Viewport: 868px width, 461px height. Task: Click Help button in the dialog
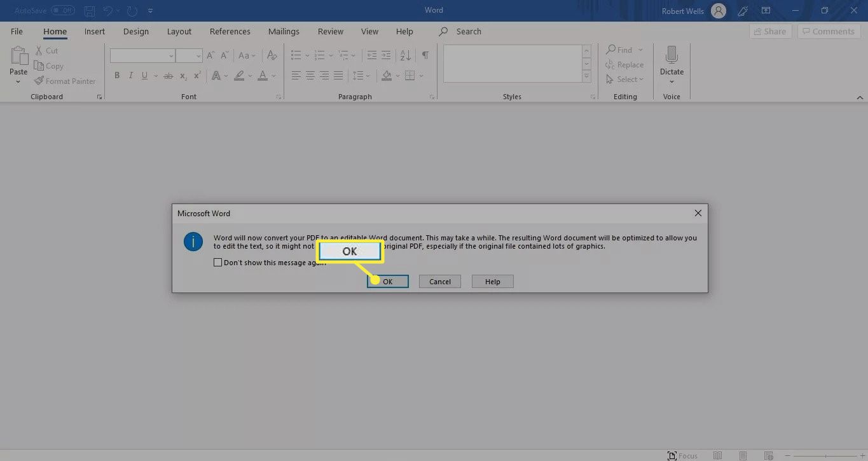[x=493, y=281]
